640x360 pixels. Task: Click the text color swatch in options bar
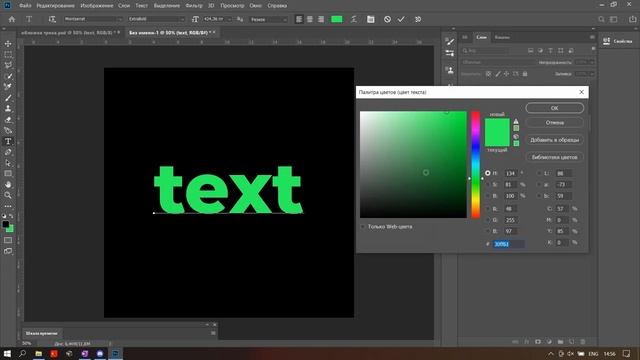point(337,19)
